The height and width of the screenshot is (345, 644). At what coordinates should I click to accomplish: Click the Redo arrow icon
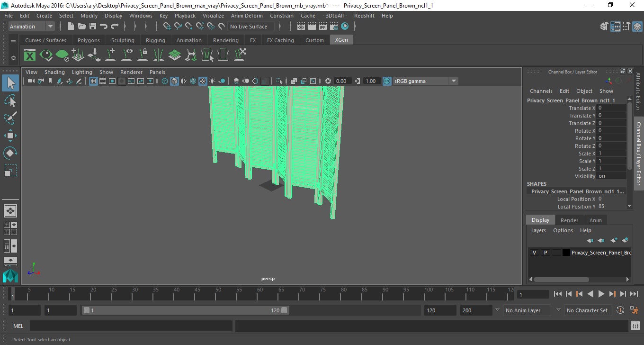115,27
